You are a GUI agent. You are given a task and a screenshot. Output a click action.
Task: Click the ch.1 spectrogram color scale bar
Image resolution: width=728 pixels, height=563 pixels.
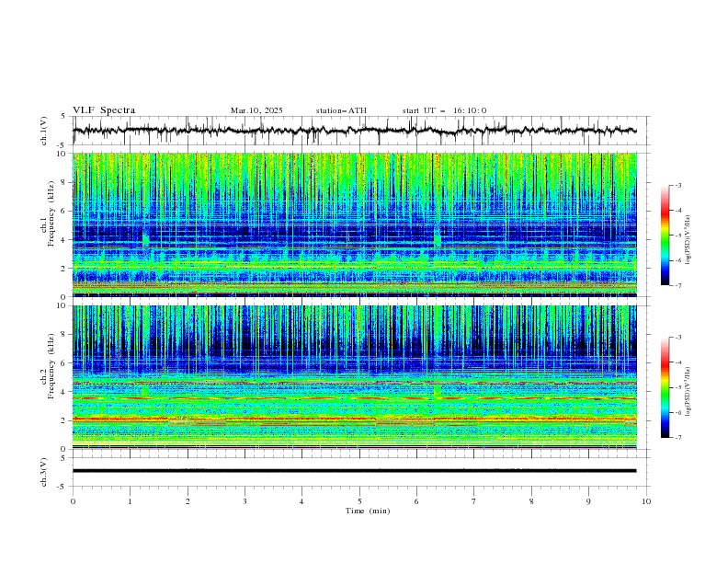pos(665,235)
